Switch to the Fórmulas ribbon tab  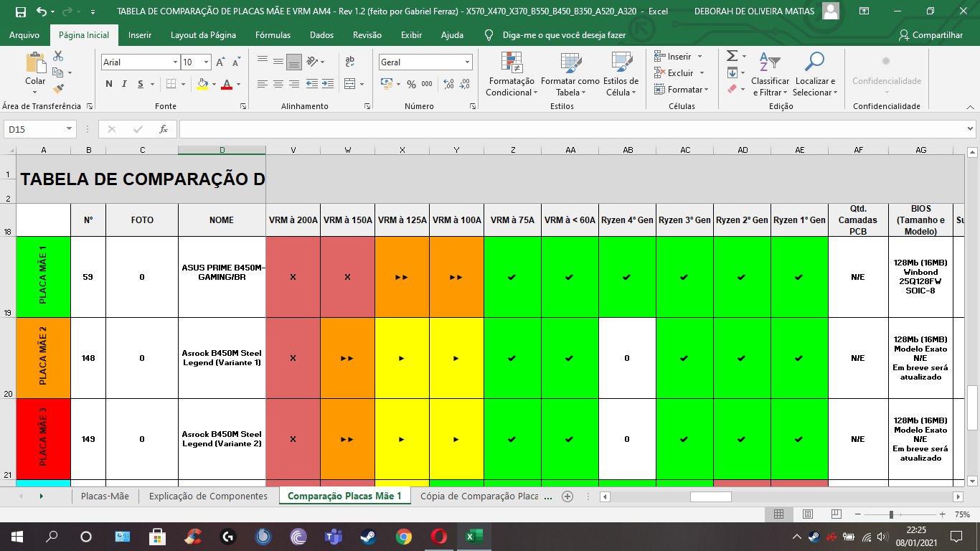tap(273, 35)
